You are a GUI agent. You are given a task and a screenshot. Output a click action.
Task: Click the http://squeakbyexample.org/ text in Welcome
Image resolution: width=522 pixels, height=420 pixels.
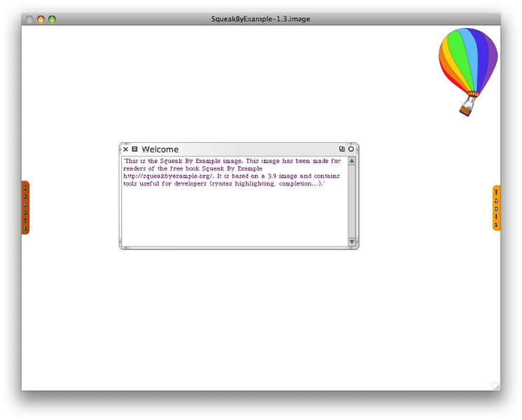coord(168,176)
